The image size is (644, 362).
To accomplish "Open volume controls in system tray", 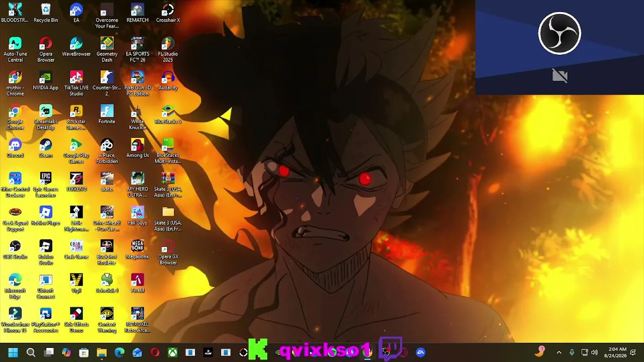I will tap(594, 352).
